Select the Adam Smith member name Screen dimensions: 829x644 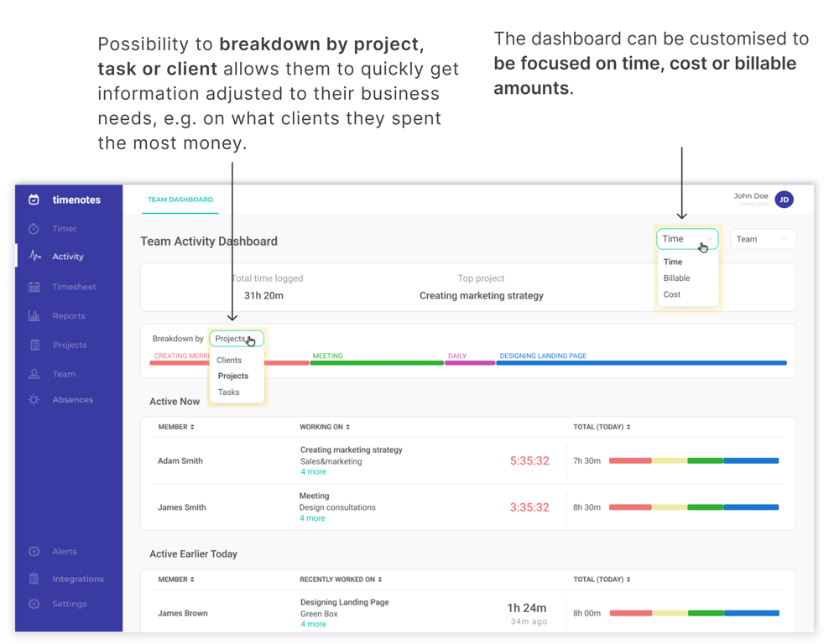(180, 461)
